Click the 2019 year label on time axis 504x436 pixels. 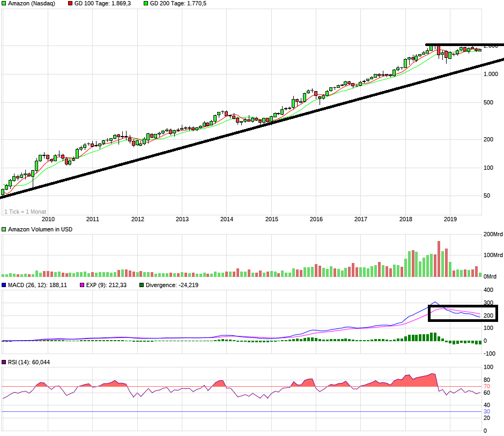tap(450, 219)
